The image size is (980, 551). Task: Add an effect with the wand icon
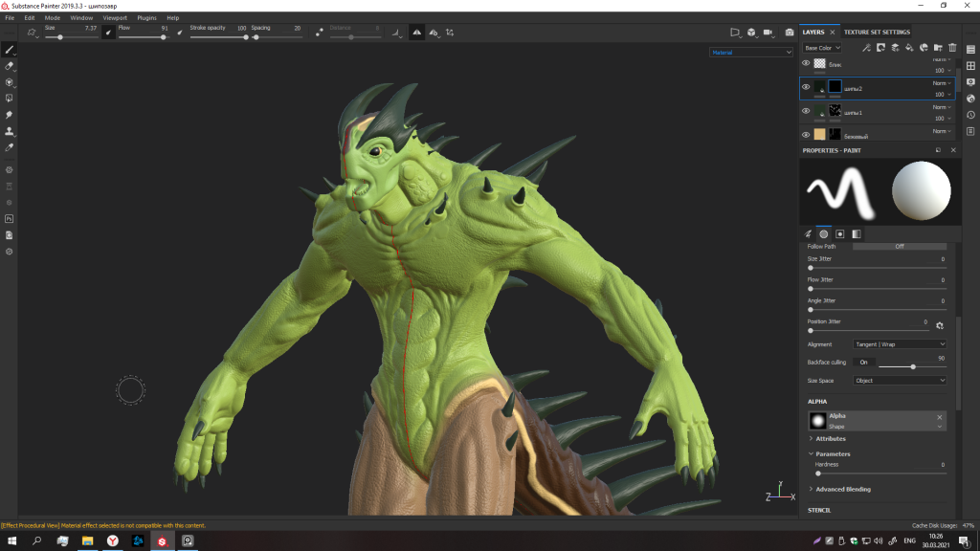pos(866,48)
